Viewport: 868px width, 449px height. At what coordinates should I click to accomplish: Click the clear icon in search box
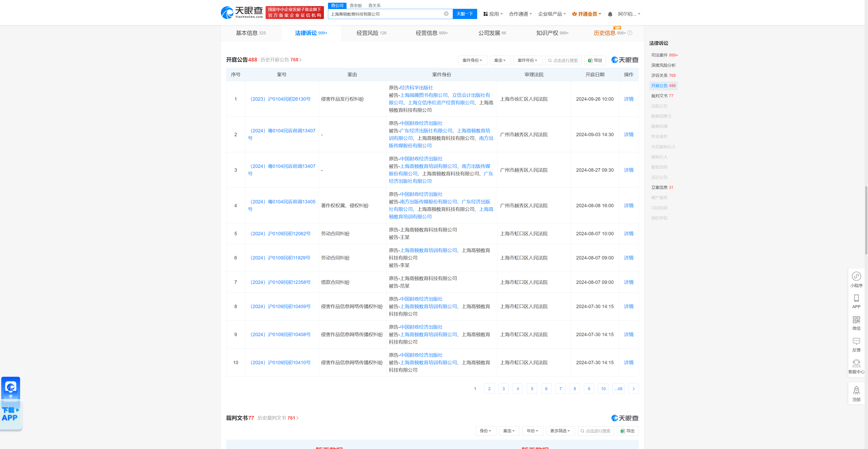coord(446,14)
